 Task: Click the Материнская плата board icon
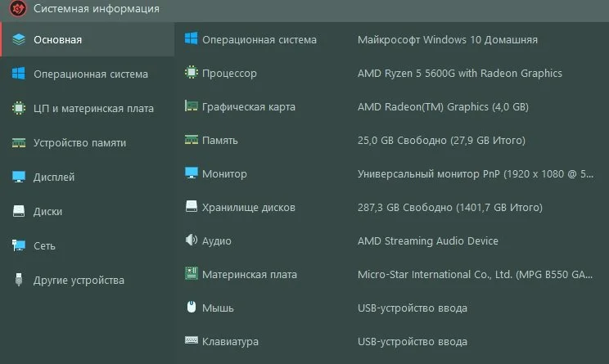(192, 274)
